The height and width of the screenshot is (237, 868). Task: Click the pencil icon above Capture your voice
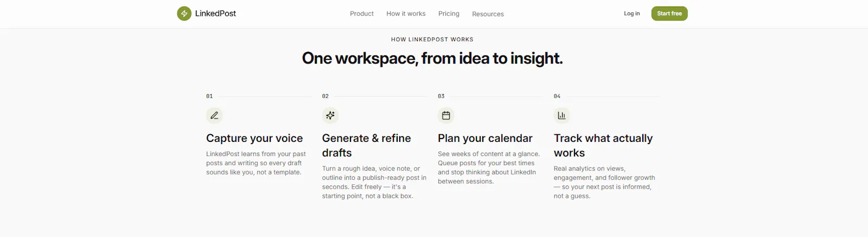click(x=214, y=115)
